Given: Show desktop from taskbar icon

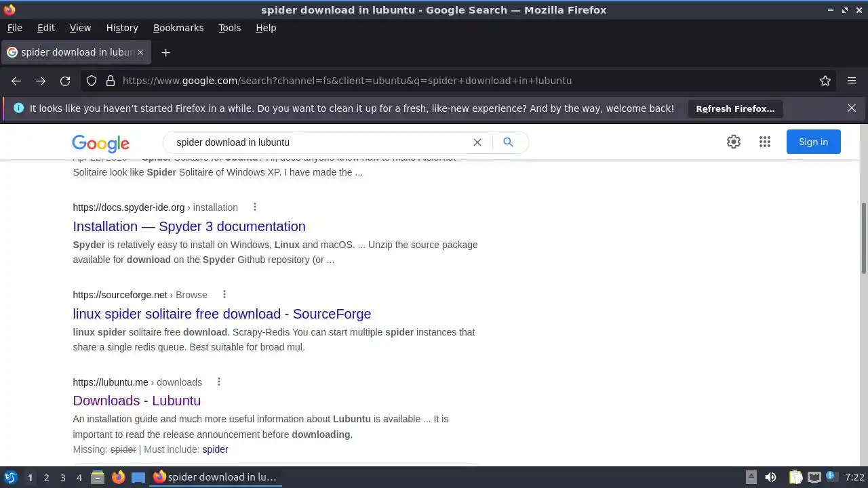Looking at the screenshot, I should pyautogui.click(x=138, y=477).
